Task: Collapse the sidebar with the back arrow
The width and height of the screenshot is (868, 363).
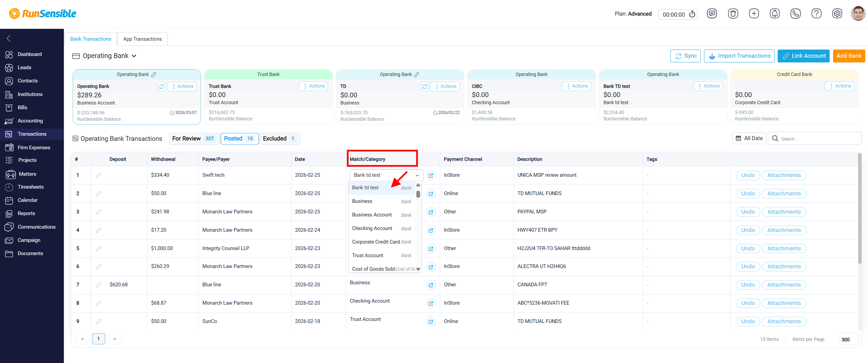Action: pos(9,38)
